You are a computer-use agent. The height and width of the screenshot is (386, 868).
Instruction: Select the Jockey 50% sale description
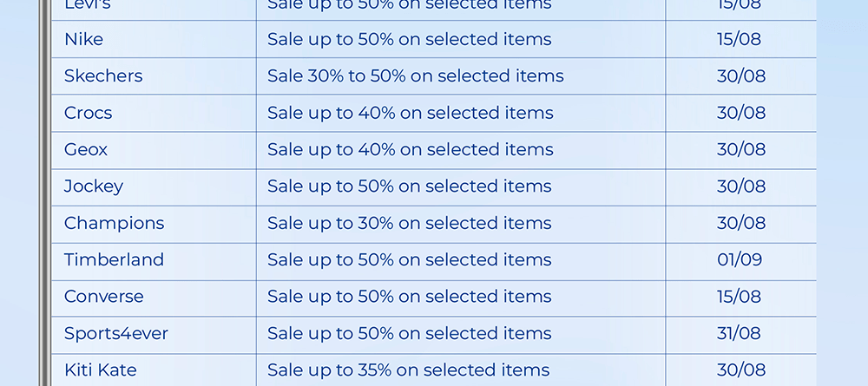point(410,186)
